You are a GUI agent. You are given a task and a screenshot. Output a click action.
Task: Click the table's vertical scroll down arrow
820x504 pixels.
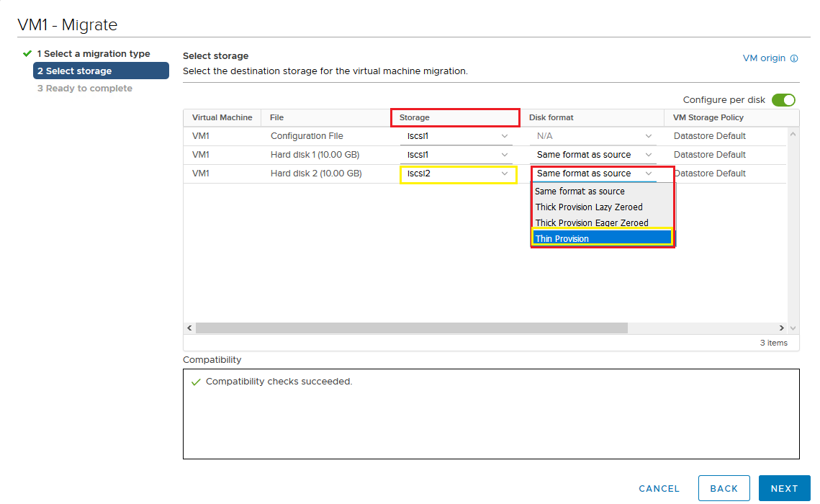tap(793, 328)
